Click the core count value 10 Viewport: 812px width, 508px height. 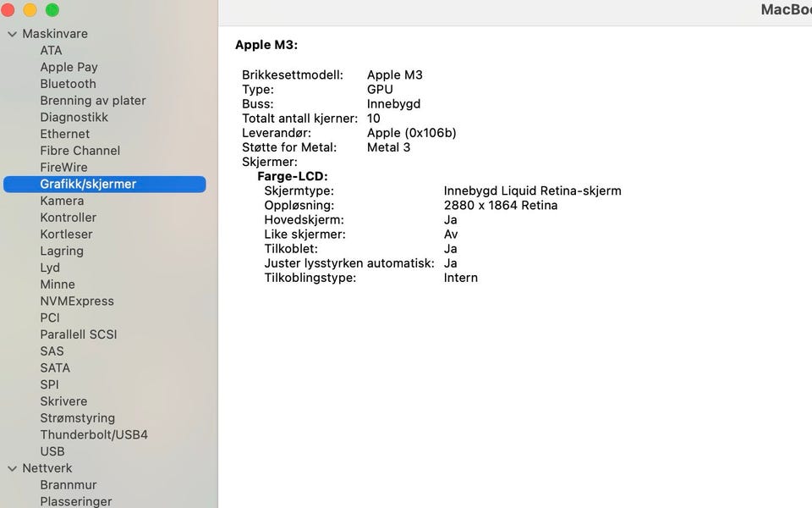(x=373, y=119)
